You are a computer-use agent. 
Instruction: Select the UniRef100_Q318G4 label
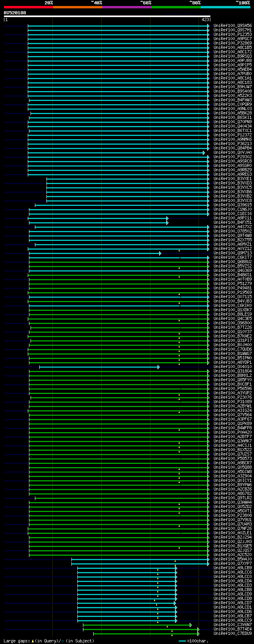(x=233, y=371)
